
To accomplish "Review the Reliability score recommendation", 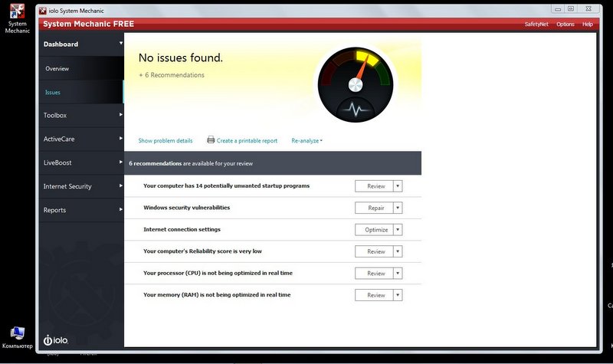I will click(x=374, y=251).
